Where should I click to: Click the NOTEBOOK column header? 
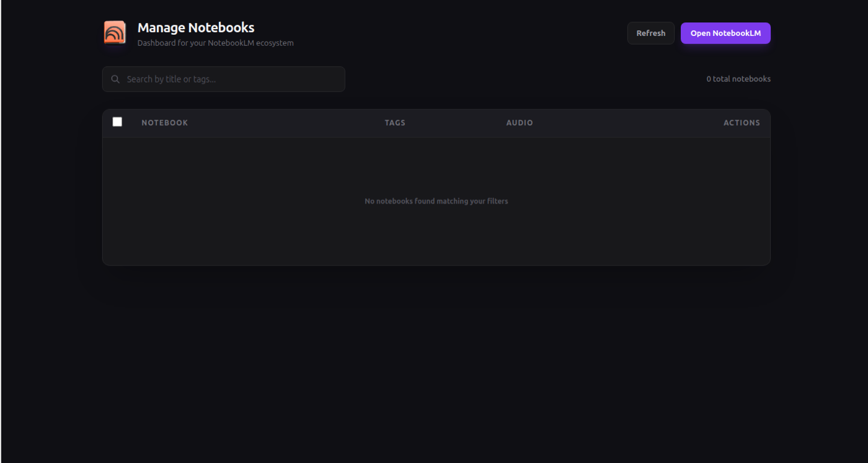coord(165,123)
